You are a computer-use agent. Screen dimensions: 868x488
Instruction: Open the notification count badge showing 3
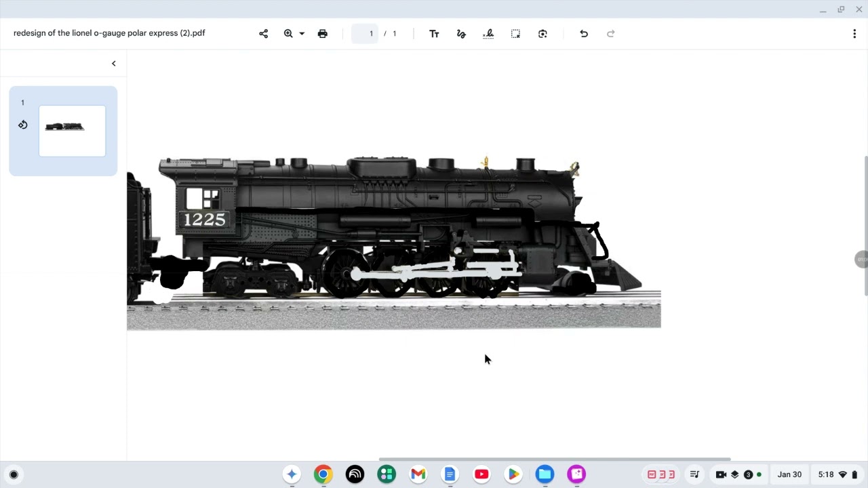[x=749, y=474]
